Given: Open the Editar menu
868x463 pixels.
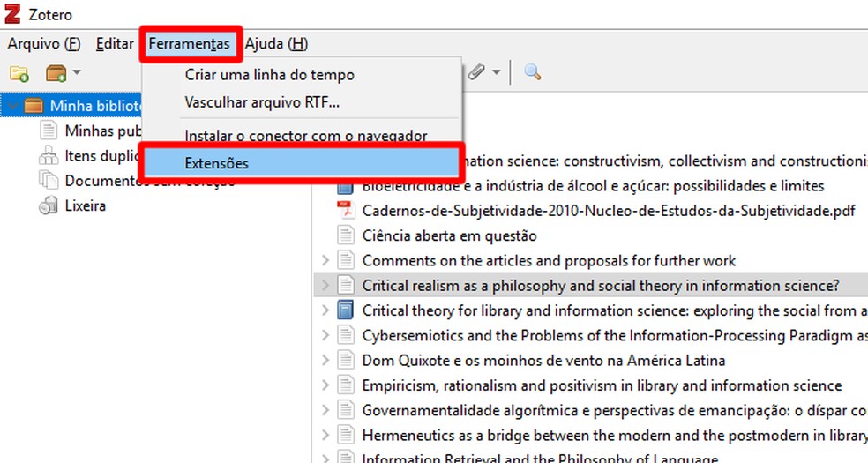Looking at the screenshot, I should 115,44.
